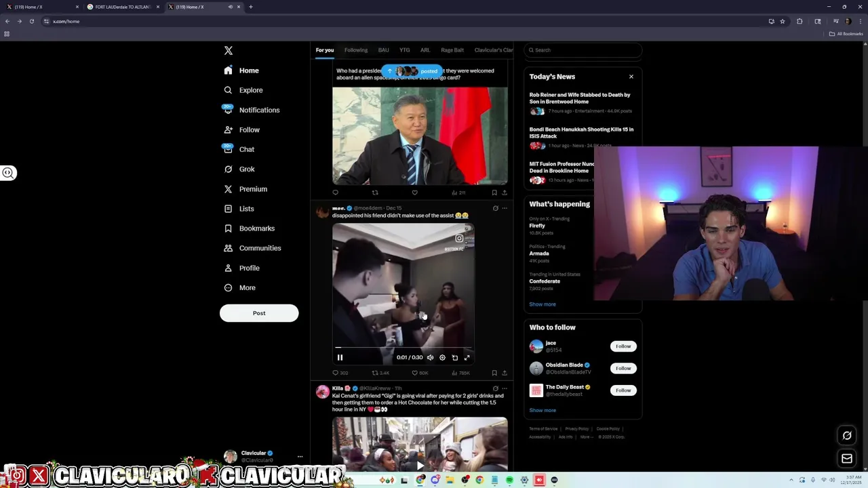Toggle picture-in-picture on moe. video

coord(454,358)
